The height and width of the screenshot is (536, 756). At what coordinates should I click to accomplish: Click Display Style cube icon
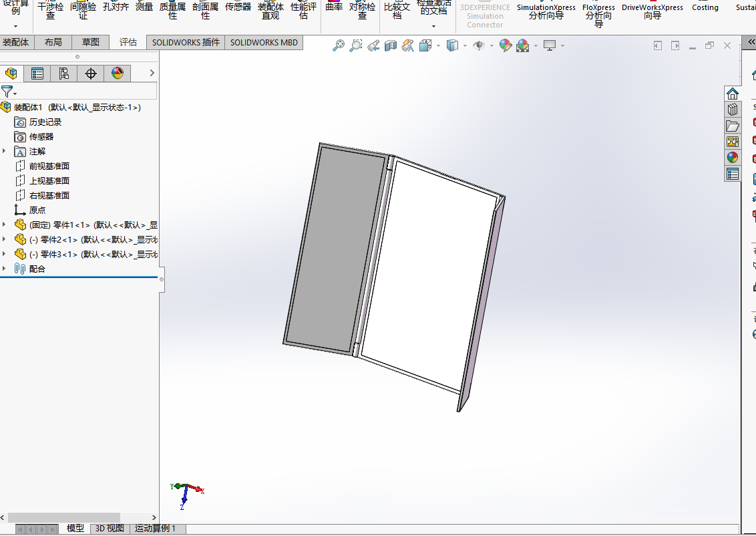(x=452, y=45)
